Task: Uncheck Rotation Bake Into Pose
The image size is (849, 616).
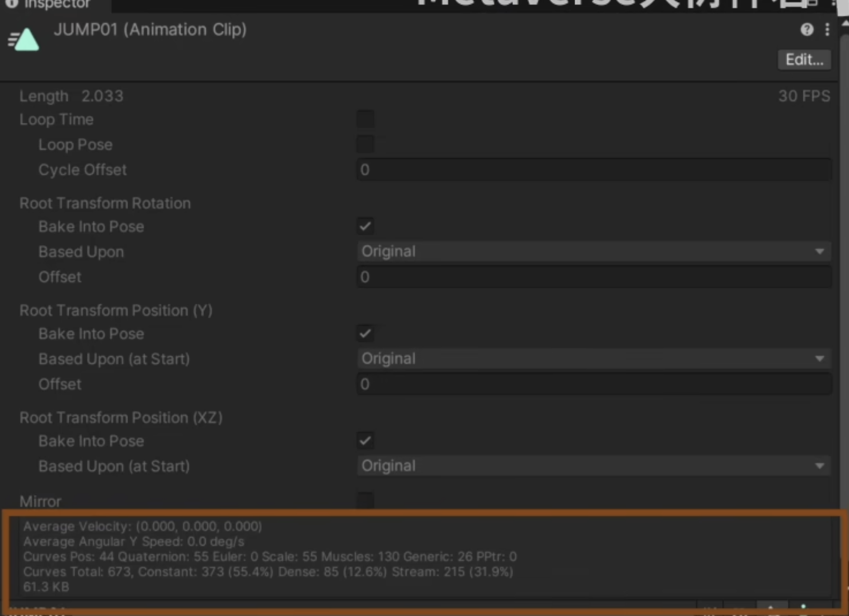Action: coord(365,226)
